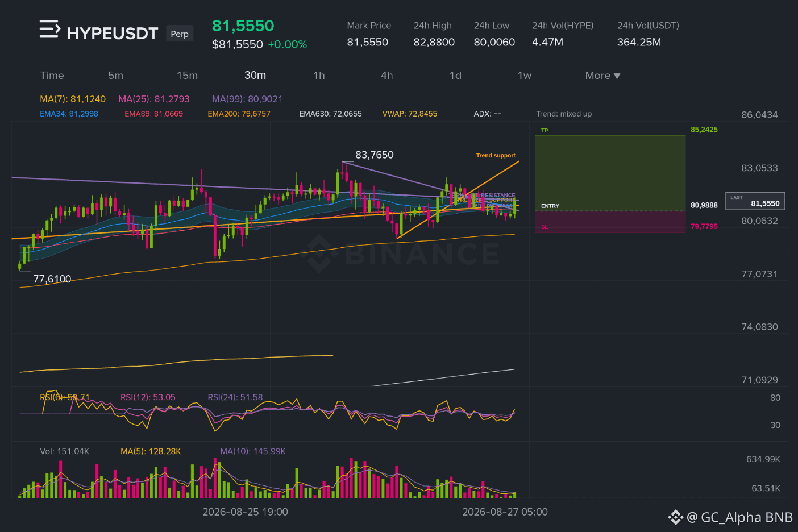Screen dimensions: 798x532
Task: Switch to the 1h timeframe
Action: [x=319, y=76]
